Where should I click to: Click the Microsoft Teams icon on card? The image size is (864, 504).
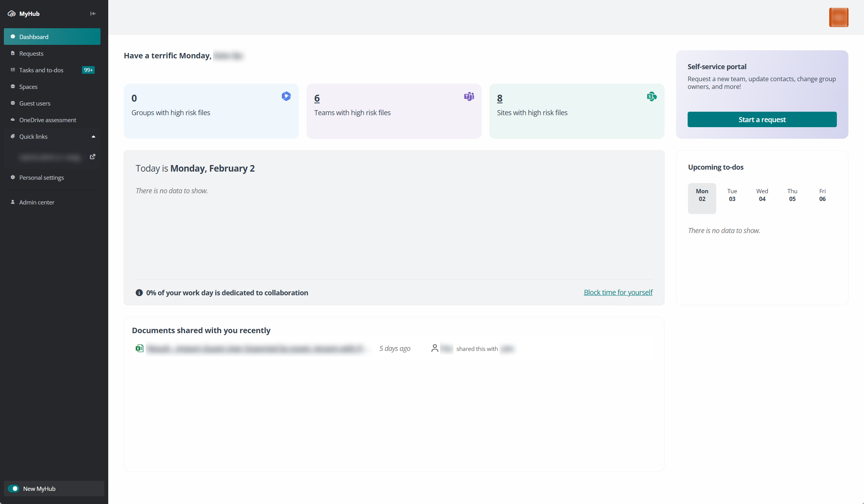[469, 96]
